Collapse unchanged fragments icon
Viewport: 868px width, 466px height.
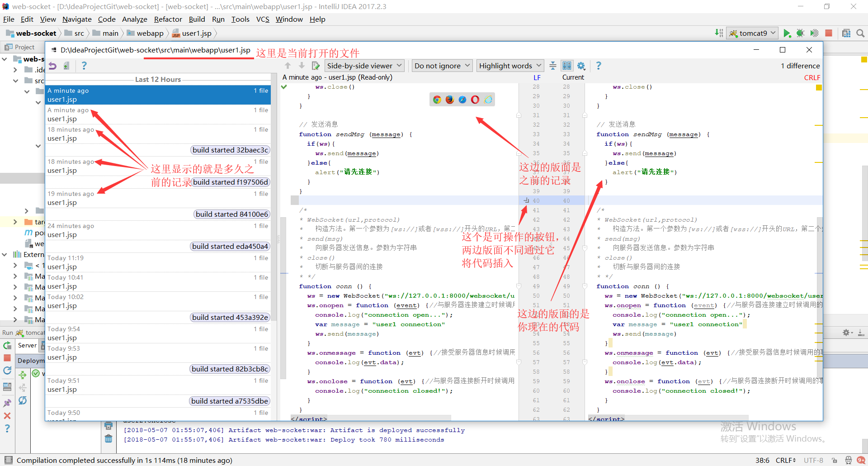[553, 66]
